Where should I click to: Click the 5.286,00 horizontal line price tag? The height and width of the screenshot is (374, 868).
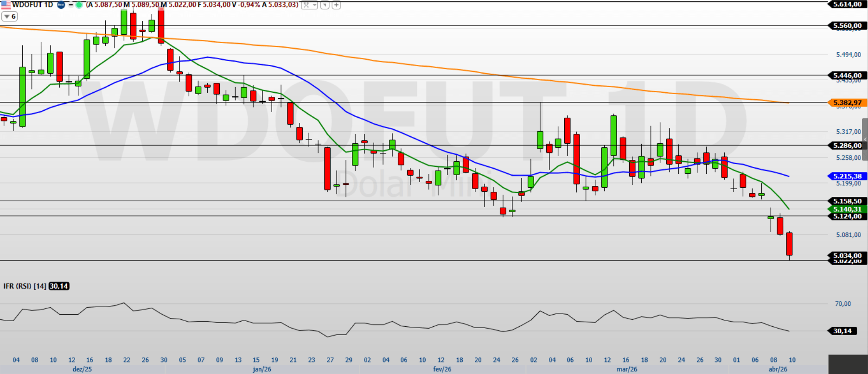pos(847,146)
